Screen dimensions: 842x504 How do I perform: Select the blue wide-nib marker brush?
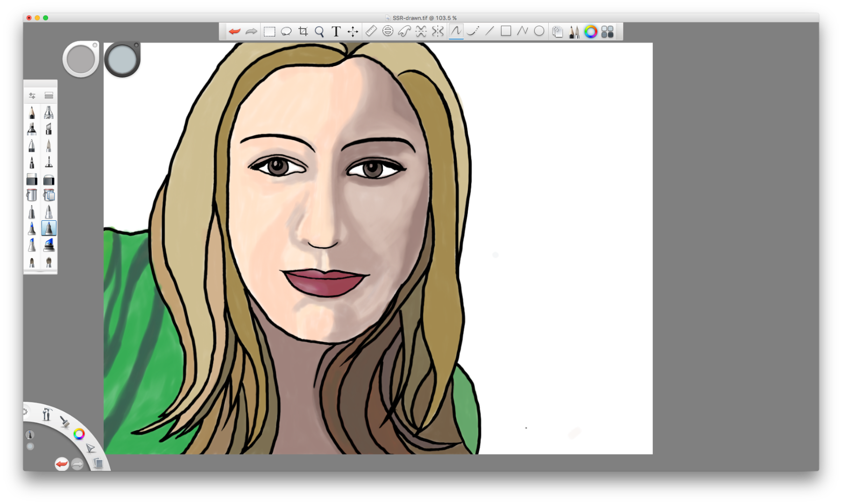[x=49, y=245]
